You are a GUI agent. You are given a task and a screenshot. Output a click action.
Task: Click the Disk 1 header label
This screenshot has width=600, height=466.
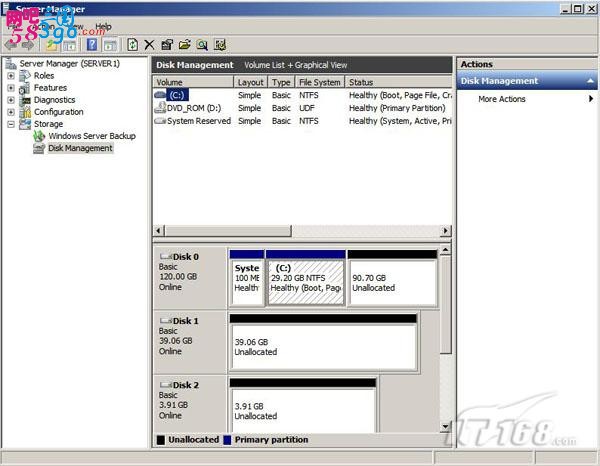pos(186,321)
